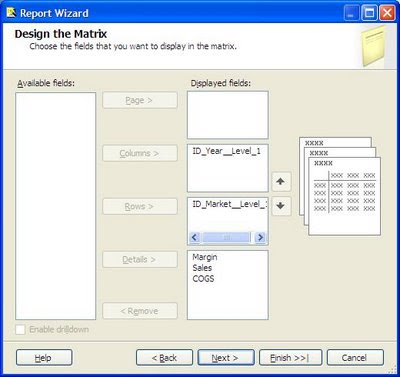400x377 pixels.
Task: Select COGS in the details list
Action: (203, 278)
